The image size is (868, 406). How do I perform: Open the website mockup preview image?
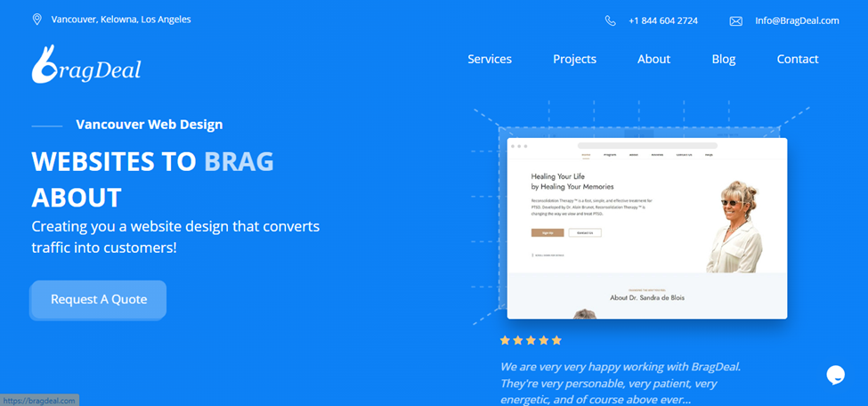pyautogui.click(x=647, y=228)
